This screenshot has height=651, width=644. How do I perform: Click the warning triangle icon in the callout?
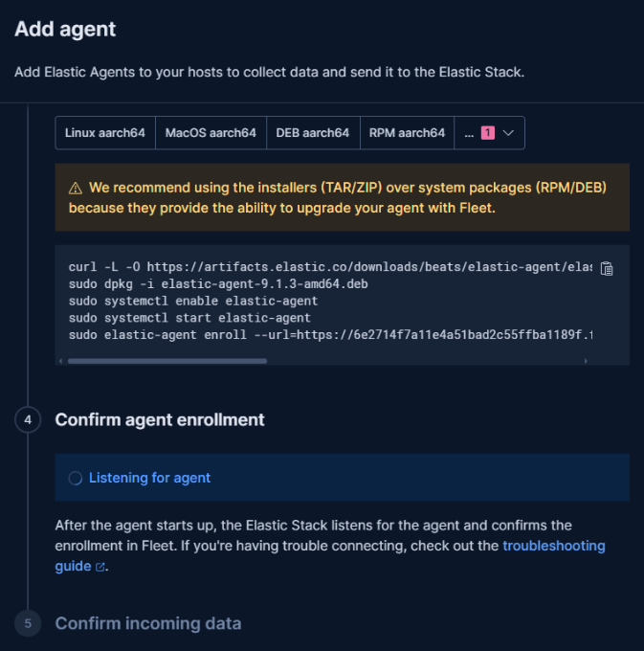(75, 188)
